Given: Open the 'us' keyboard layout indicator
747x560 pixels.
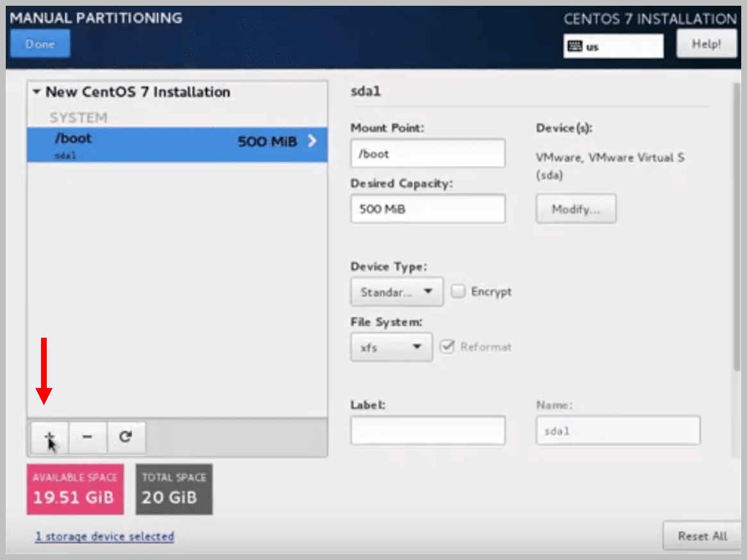Looking at the screenshot, I should pyautogui.click(x=612, y=46).
